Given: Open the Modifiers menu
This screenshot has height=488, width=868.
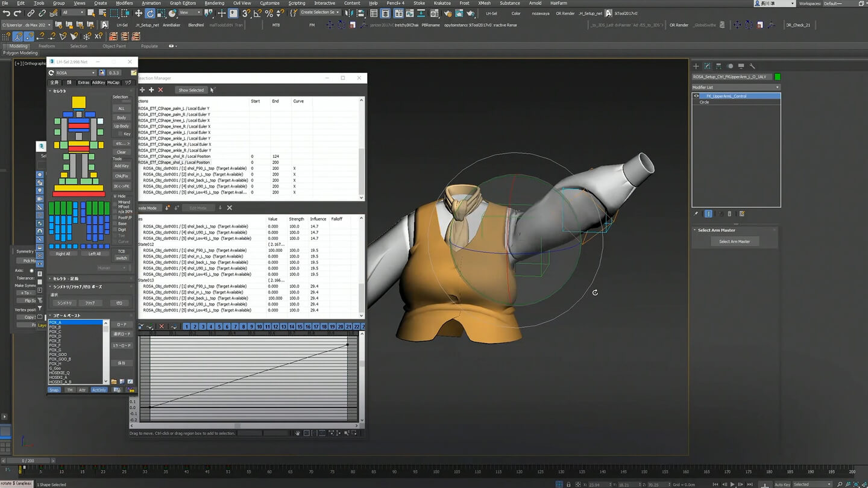Looking at the screenshot, I should pos(124,3).
